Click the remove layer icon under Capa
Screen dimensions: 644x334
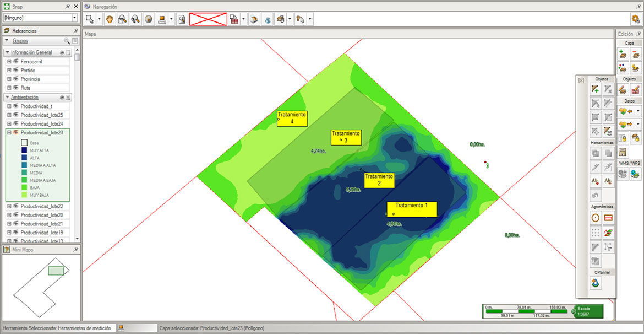pyautogui.click(x=635, y=53)
